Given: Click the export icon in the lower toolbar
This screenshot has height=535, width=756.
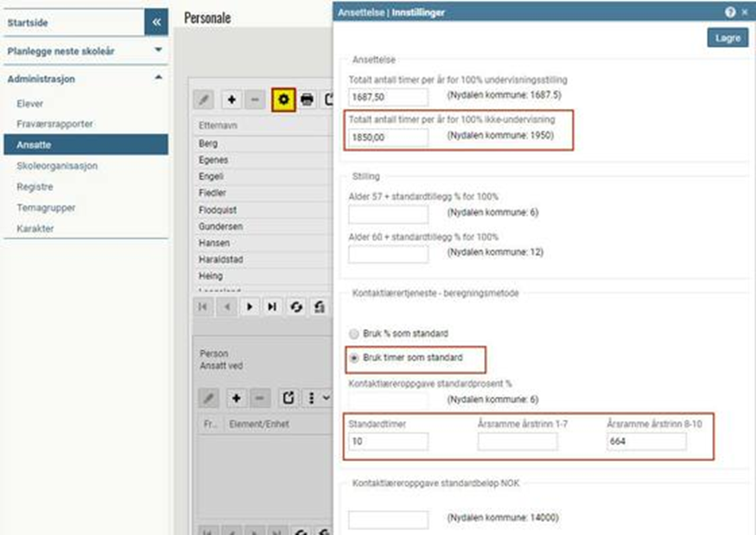Looking at the screenshot, I should [289, 398].
